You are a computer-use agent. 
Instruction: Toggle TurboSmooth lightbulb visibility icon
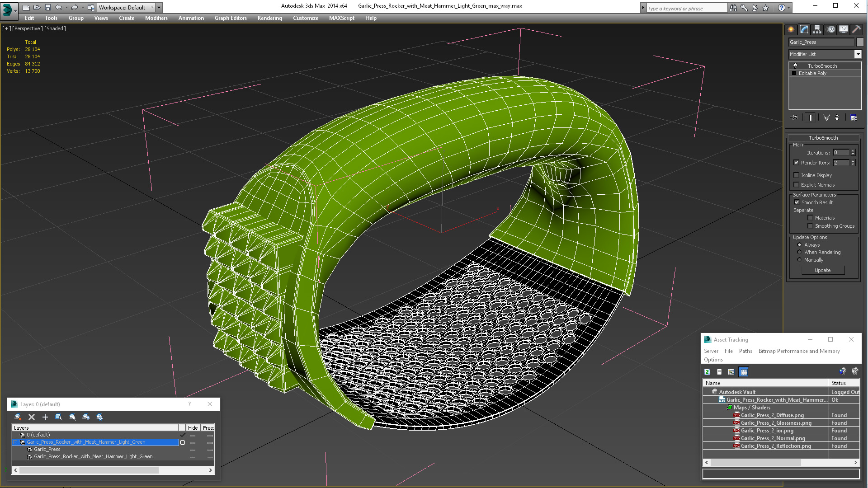(x=795, y=66)
